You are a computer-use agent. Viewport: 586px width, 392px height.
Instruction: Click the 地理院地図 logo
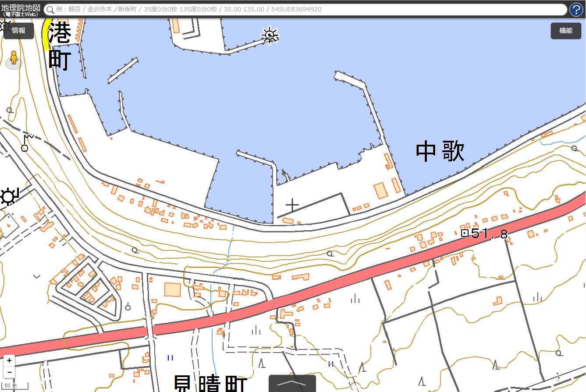tap(21, 10)
